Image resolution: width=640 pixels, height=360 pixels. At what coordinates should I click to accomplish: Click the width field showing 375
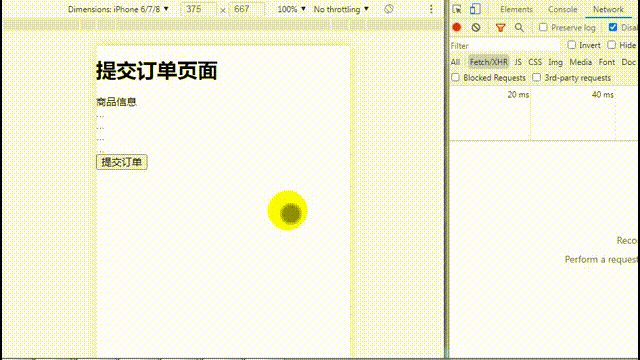(x=198, y=9)
